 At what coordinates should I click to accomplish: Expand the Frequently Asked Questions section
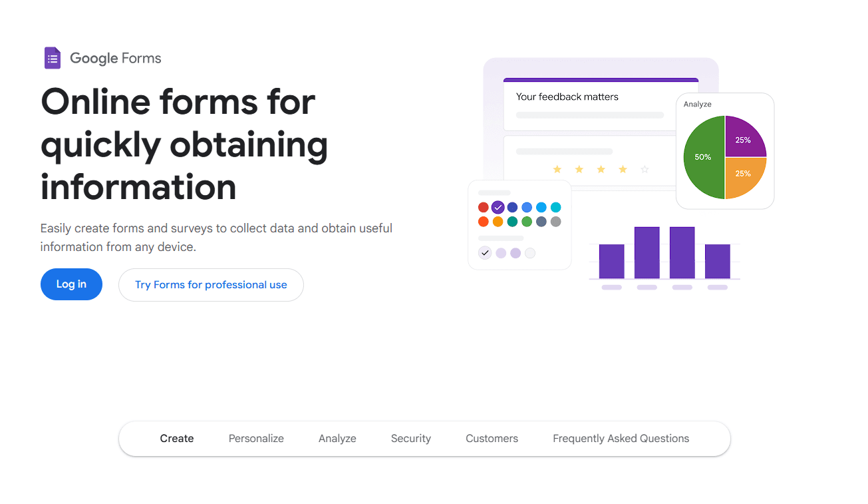[621, 438]
